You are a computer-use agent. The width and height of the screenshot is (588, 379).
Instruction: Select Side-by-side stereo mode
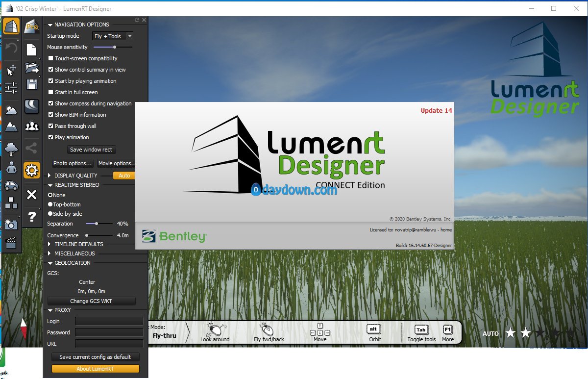point(50,214)
